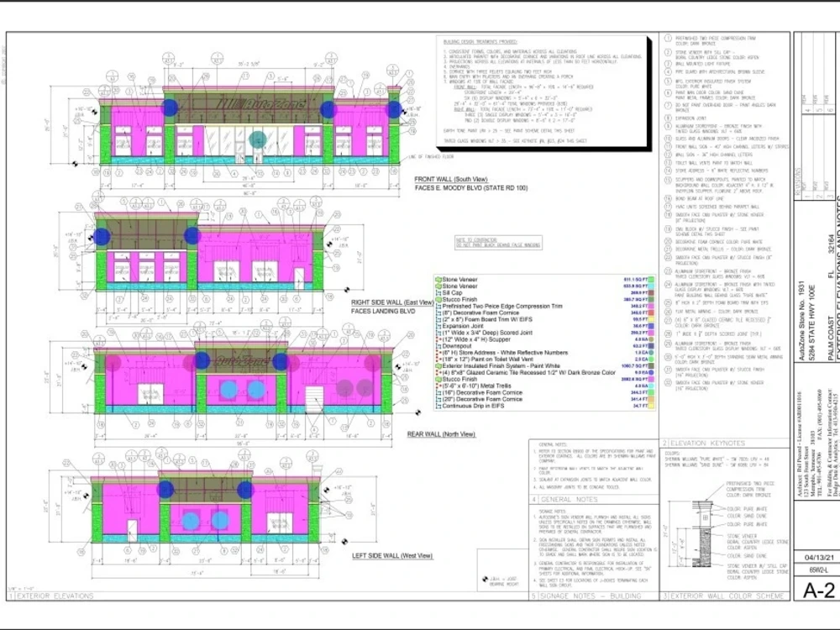Click the brown color swatch on Sill Cap row

coord(652,293)
